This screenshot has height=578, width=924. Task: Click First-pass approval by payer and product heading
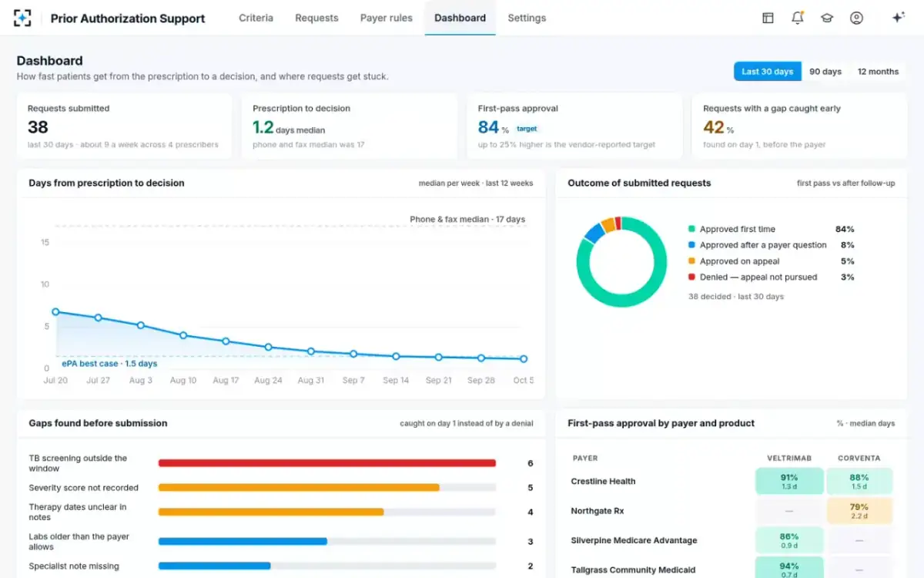[x=661, y=423]
